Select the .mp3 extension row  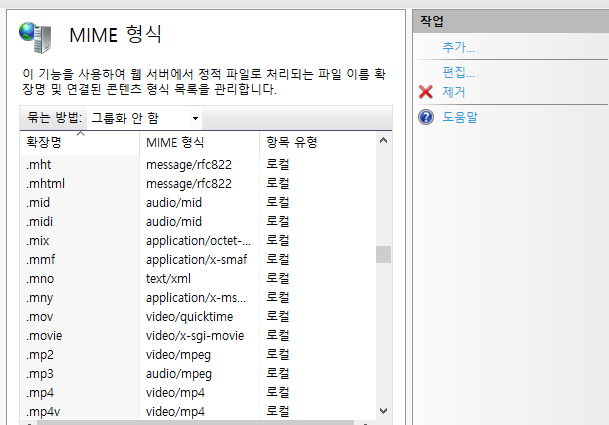tap(198, 374)
